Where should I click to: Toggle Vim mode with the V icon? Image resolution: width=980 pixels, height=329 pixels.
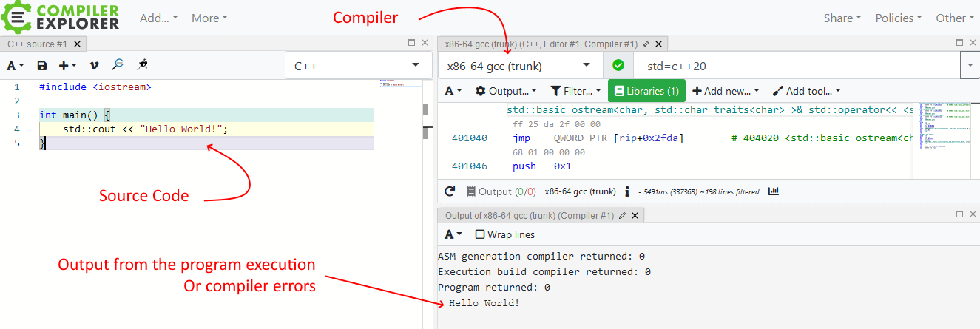tap(94, 66)
